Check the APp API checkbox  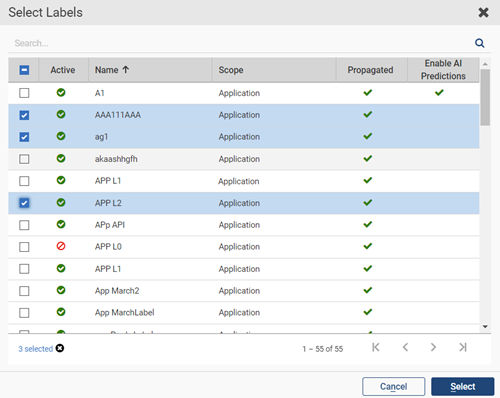click(x=24, y=225)
